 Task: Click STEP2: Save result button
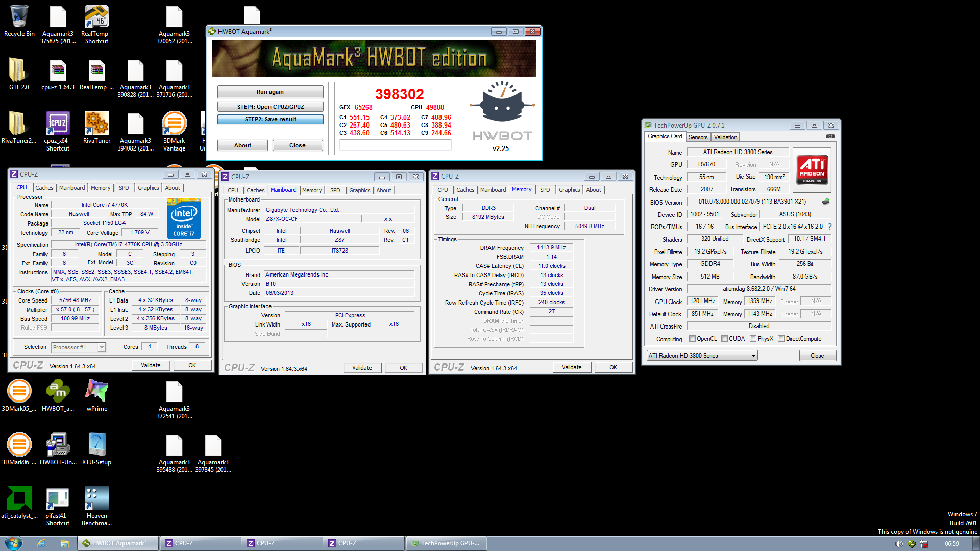point(270,119)
